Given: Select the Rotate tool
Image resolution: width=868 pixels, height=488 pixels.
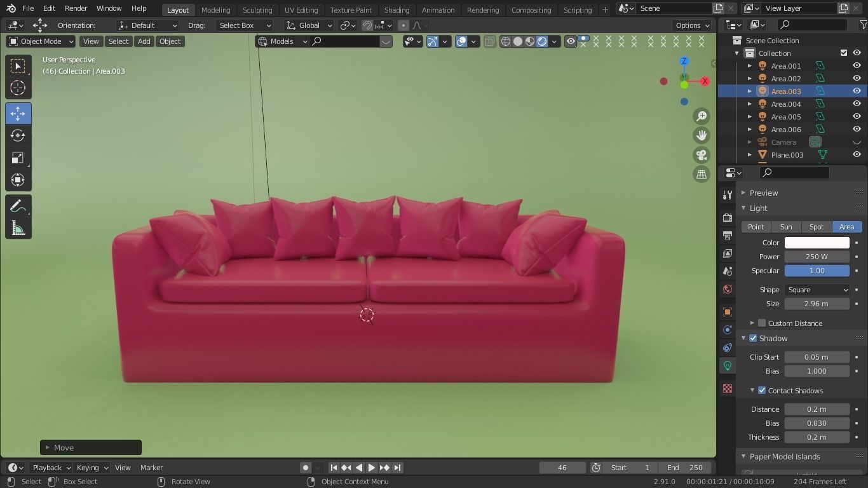Looking at the screenshot, I should pyautogui.click(x=18, y=135).
